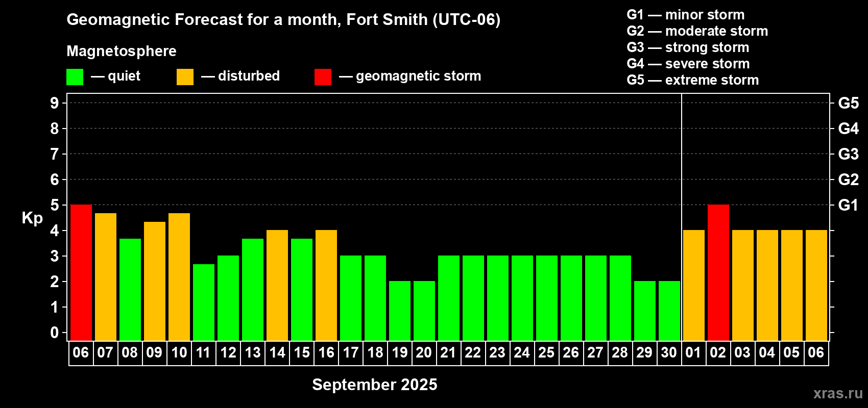Click 'G4 — severe storm' legend line
Image resolution: width=868 pixels, height=408 pixels.
(x=688, y=64)
